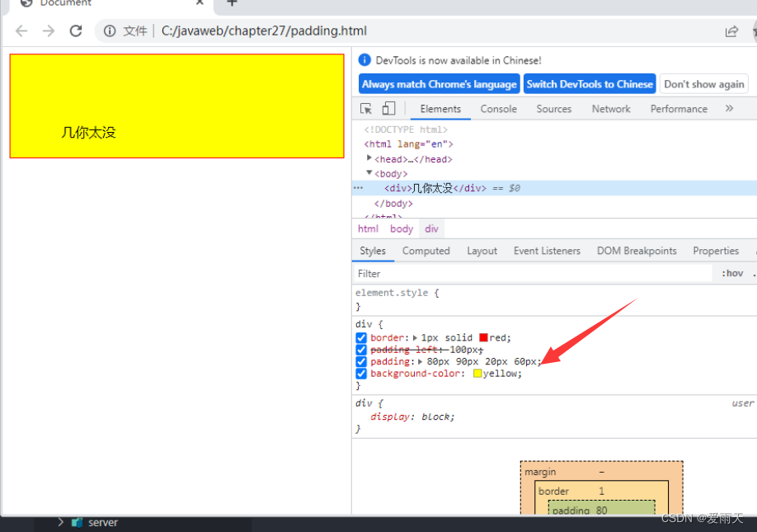Open the Properties pane tab
Viewport: 757px width, 532px height.
(x=716, y=251)
